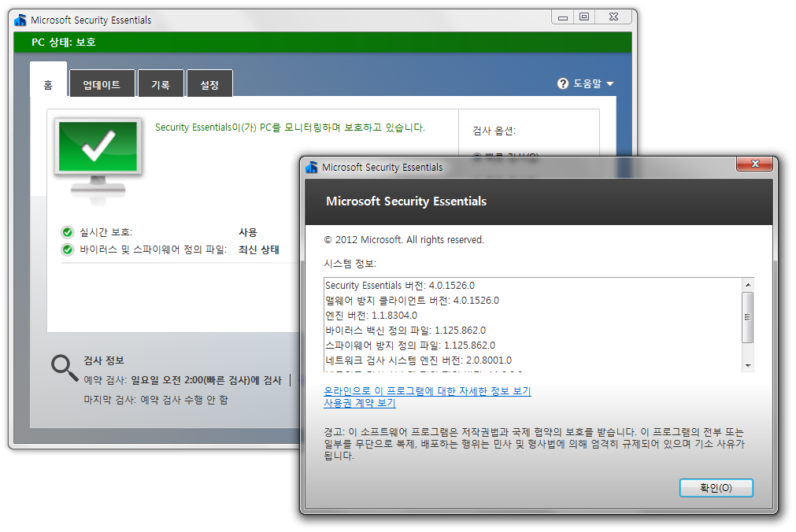Click the 'PC 상태: 보호' status banner text

(x=64, y=42)
